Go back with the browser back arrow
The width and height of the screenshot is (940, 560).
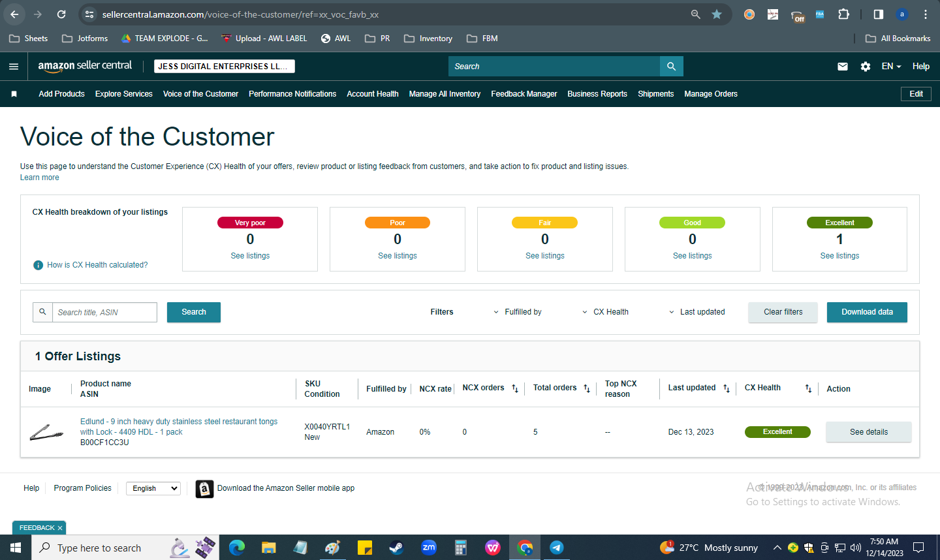[x=14, y=14]
